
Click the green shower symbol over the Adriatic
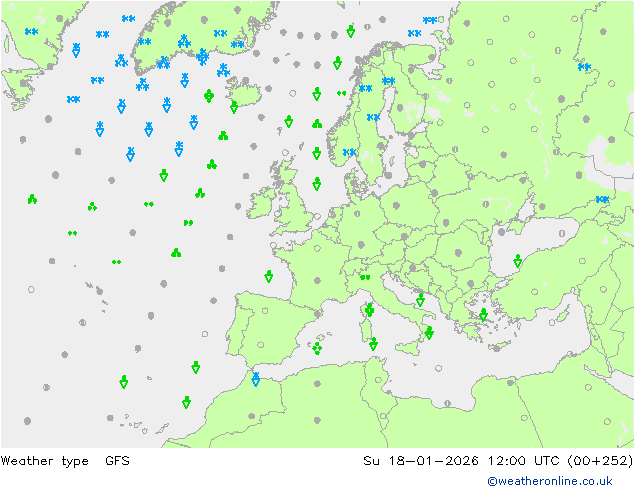(420, 300)
